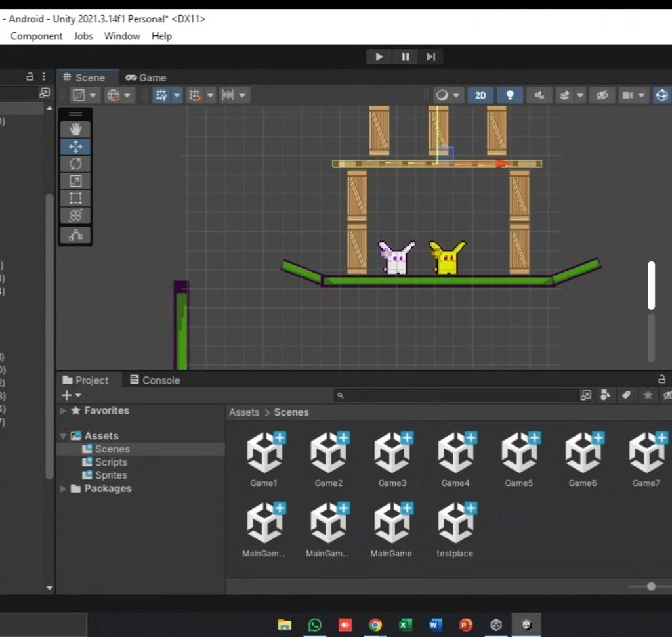Viewport: 672px width, 637px height.
Task: Select the Move tool
Action: (x=75, y=146)
